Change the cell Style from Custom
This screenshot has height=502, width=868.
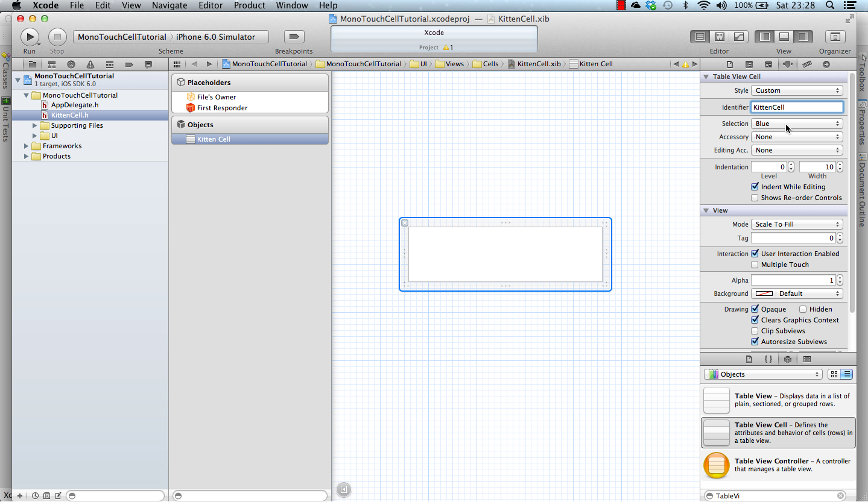click(x=797, y=90)
